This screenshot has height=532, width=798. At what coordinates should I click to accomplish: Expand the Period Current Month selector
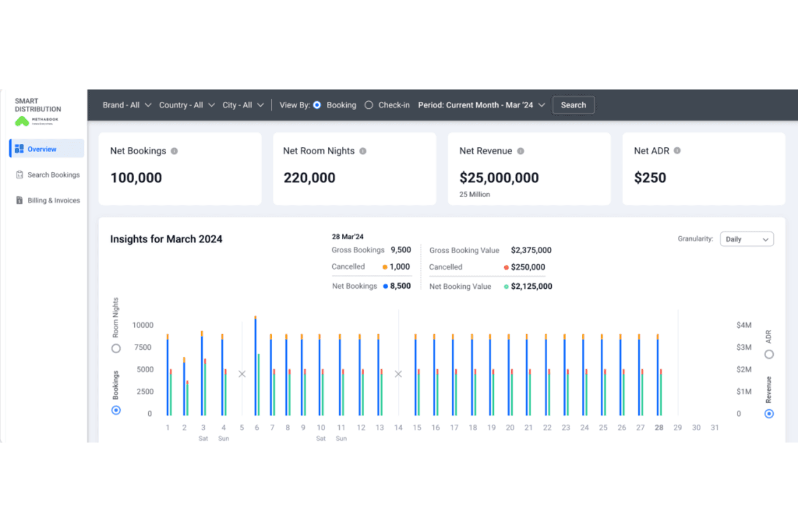481,105
